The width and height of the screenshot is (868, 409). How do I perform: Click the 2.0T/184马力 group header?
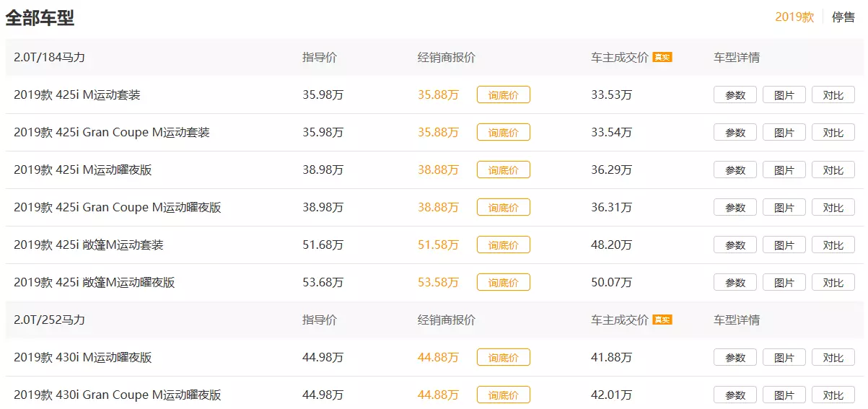(x=50, y=58)
